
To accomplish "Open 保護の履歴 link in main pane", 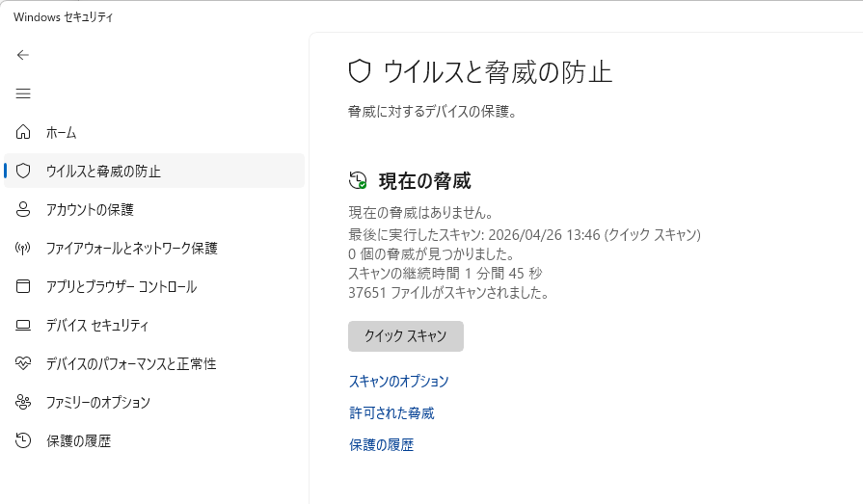I will point(381,445).
